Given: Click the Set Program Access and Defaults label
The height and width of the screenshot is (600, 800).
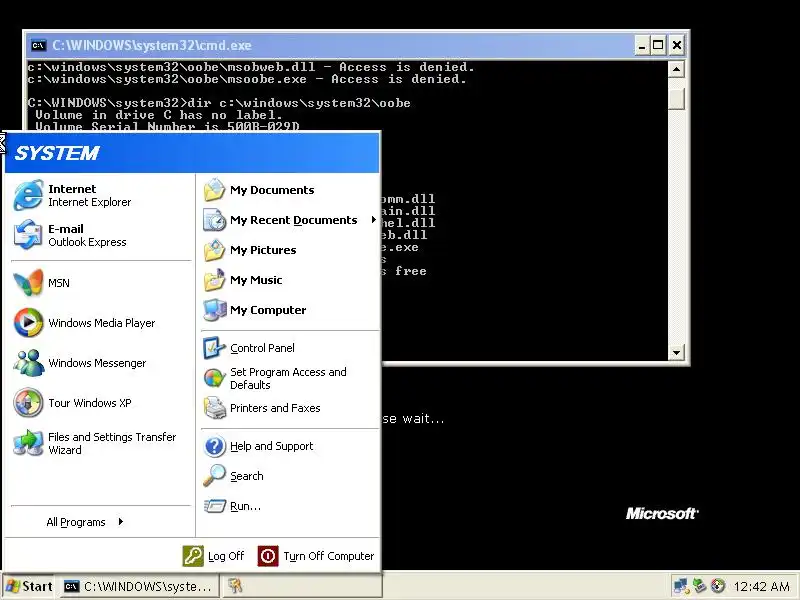Looking at the screenshot, I should tap(288, 379).
